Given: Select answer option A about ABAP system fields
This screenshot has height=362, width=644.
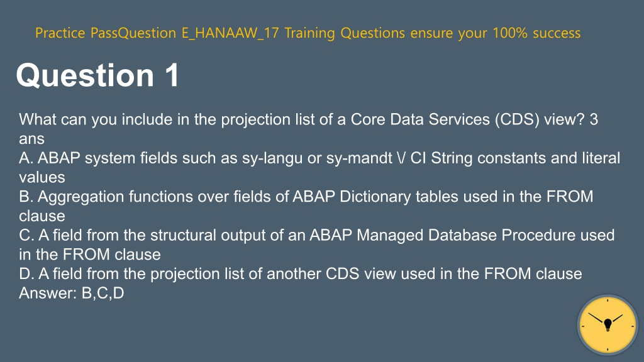Looking at the screenshot, I should [x=319, y=167].
